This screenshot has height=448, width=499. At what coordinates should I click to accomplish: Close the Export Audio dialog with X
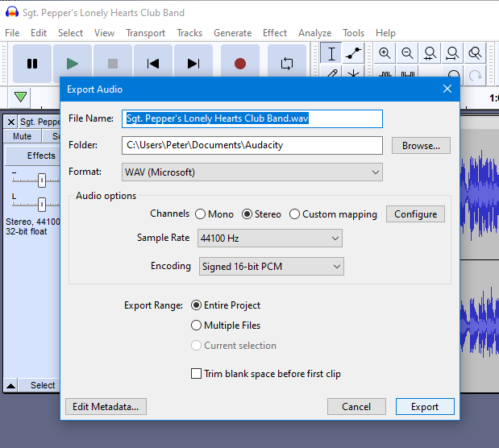447,89
